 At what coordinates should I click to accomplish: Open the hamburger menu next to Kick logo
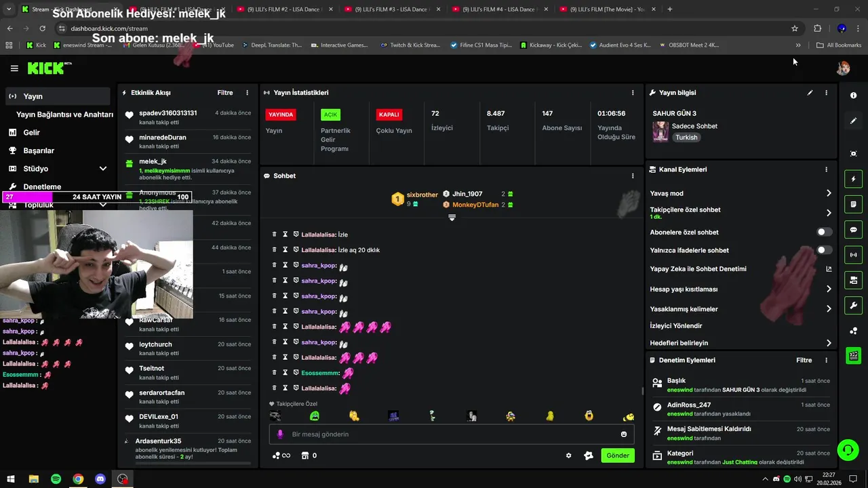click(x=14, y=68)
